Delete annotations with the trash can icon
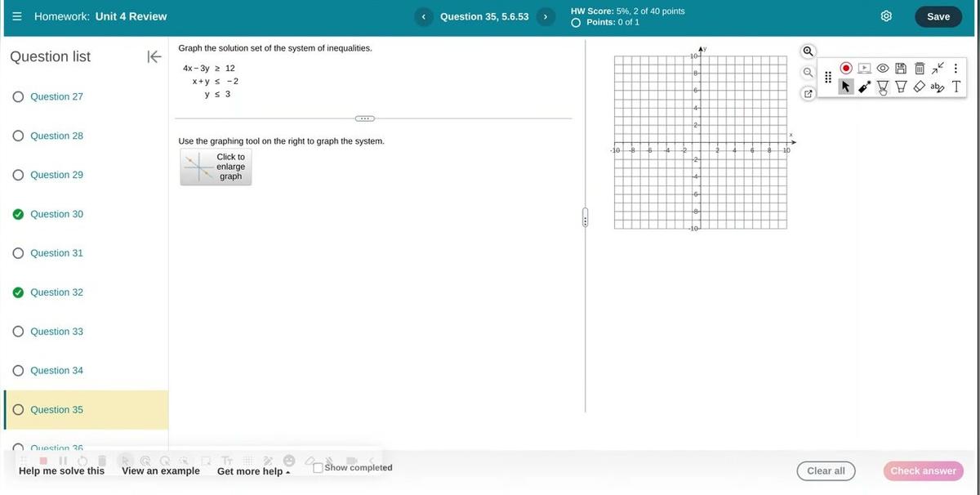Screen dimensions: 980x495 click(920, 68)
